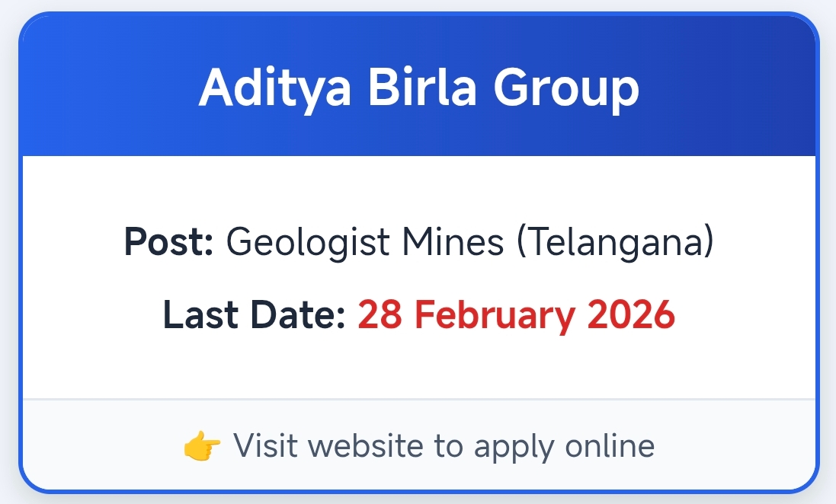Click the pointing hand emoji icon

(202, 446)
